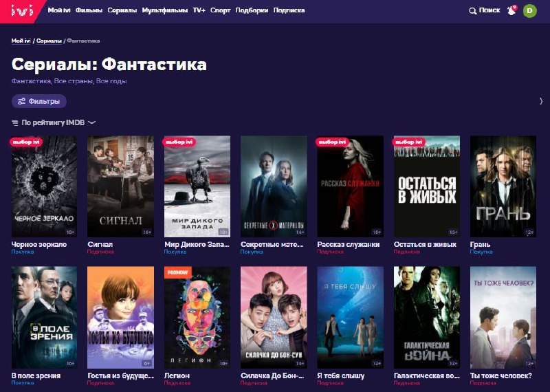Click the Рассказ служанки title text
Viewport: 550px width, 392px height.
(x=349, y=244)
